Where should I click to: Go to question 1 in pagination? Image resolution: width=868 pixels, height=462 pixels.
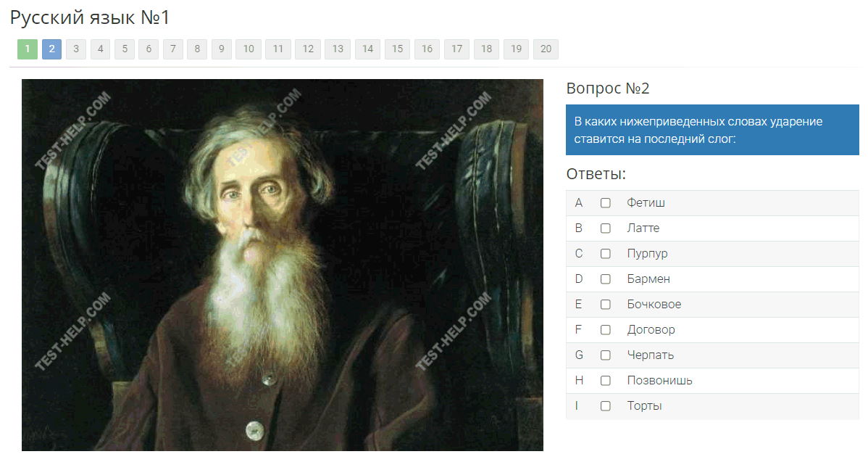[27, 49]
